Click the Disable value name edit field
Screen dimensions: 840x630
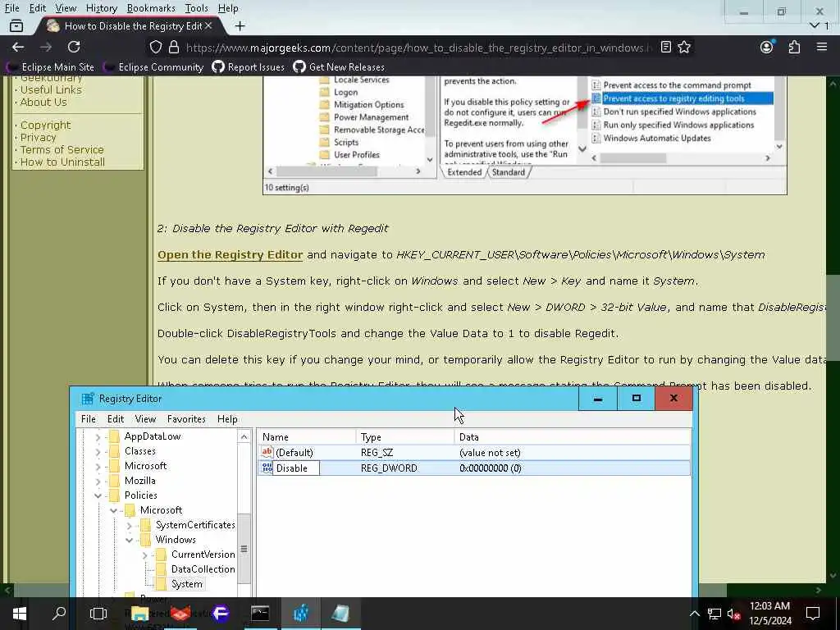coord(296,468)
